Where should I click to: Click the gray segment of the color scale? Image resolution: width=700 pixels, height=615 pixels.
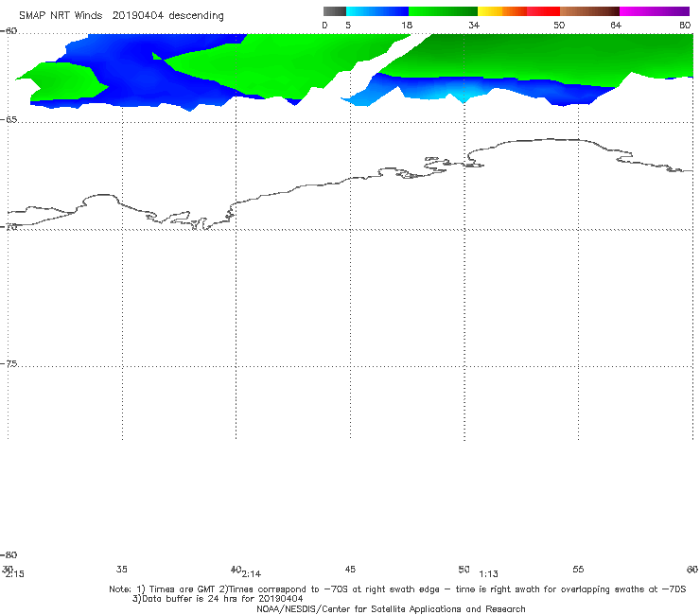[335, 11]
